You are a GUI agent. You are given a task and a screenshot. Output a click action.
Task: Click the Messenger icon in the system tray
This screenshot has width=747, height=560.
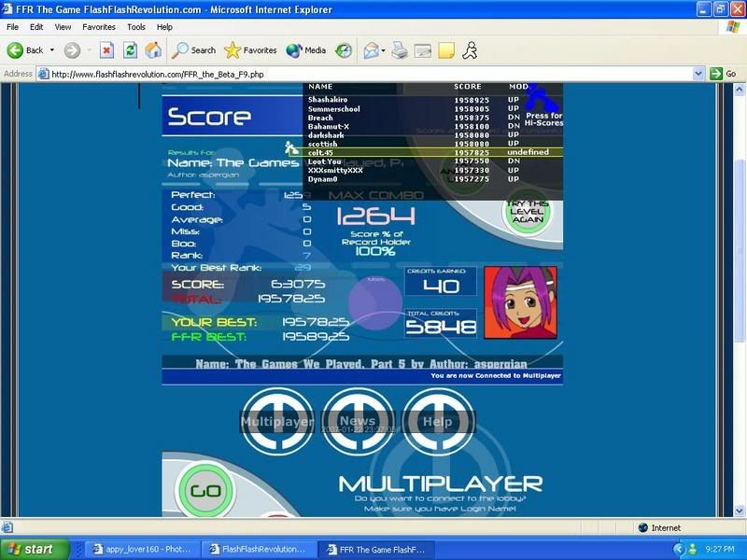(x=692, y=550)
